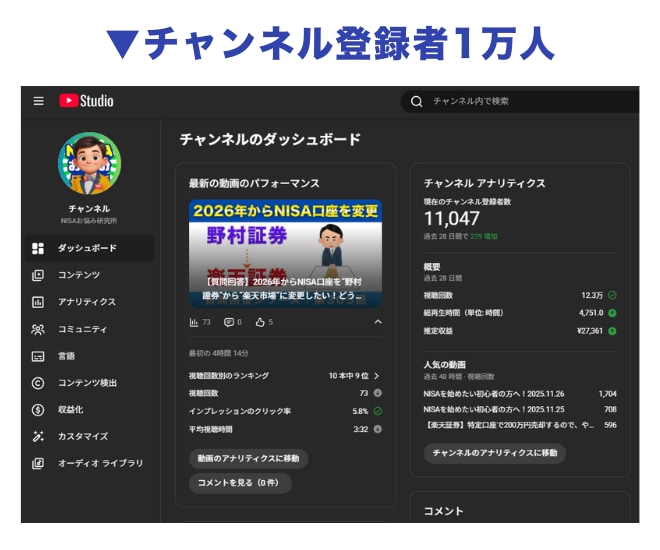The height and width of the screenshot is (550, 660).
Task: Click チャンネルのアナリティクスに移動 button
Action: (x=495, y=453)
